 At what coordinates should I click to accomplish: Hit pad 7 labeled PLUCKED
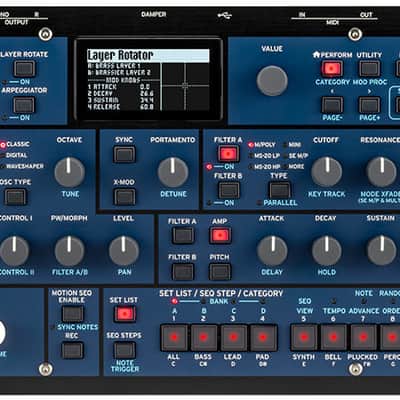363,338
